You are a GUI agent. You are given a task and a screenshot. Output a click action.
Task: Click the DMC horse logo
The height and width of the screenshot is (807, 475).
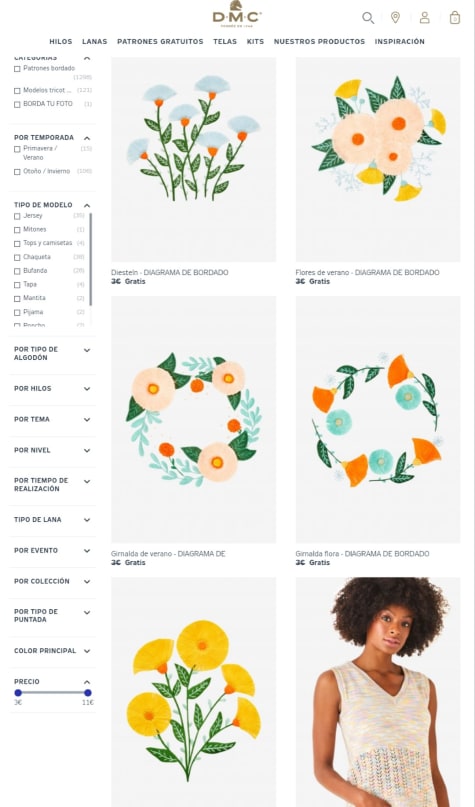click(x=237, y=14)
